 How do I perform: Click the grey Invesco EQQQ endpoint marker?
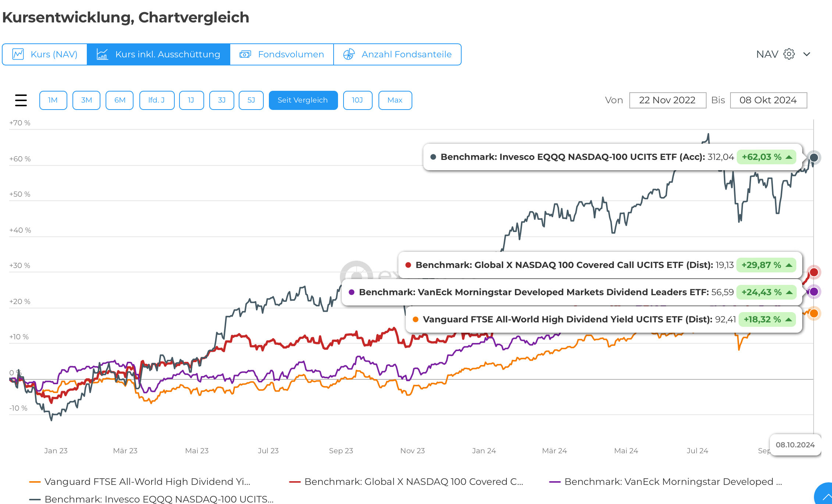click(x=814, y=158)
